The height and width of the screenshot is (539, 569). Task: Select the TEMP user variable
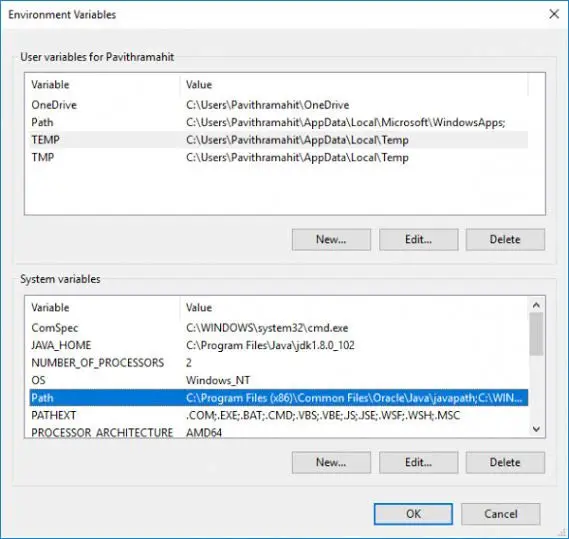click(278, 140)
